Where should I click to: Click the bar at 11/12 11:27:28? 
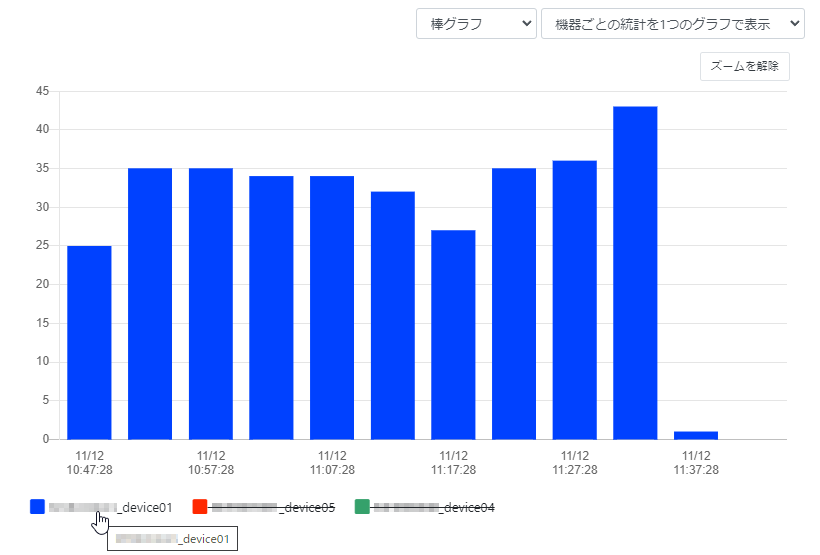[x=575, y=300]
